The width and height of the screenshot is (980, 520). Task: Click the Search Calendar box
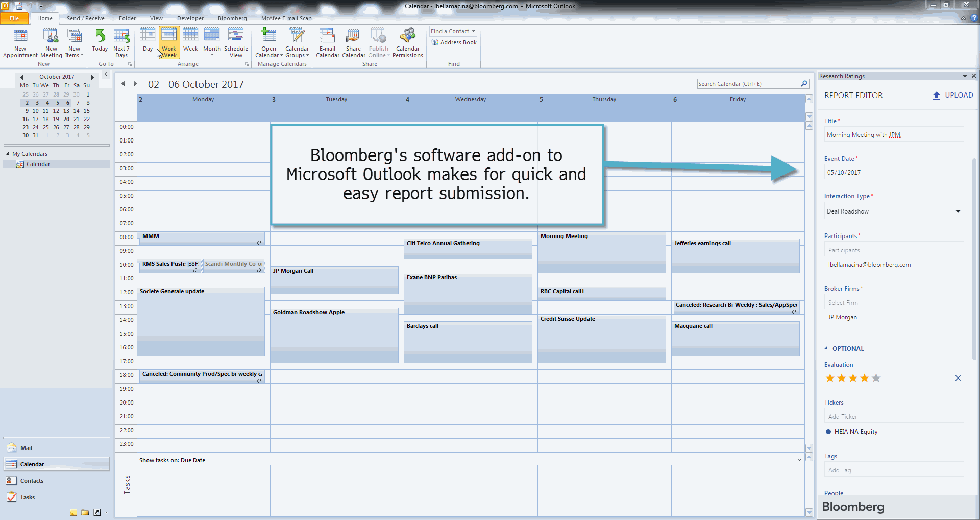click(x=748, y=84)
